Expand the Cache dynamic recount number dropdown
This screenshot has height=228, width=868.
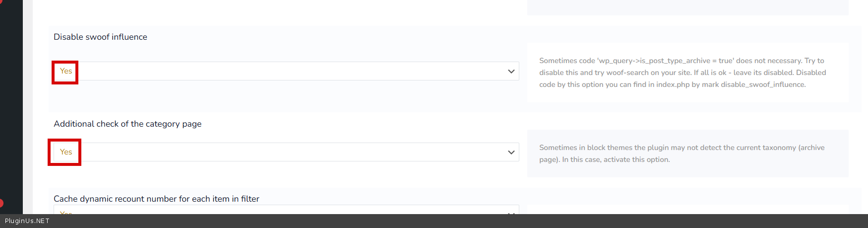click(286, 210)
